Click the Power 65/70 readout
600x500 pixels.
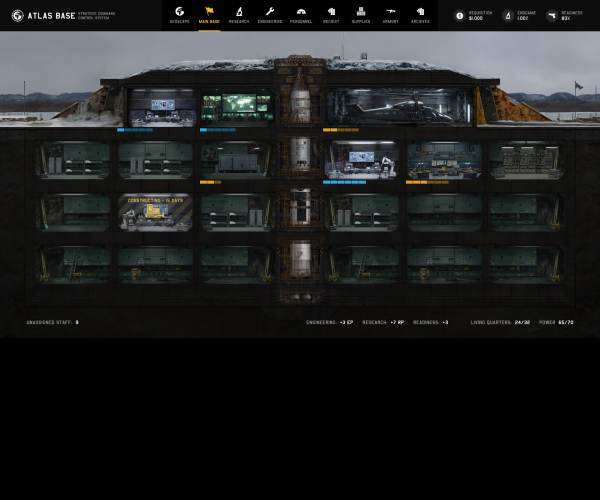click(556, 322)
